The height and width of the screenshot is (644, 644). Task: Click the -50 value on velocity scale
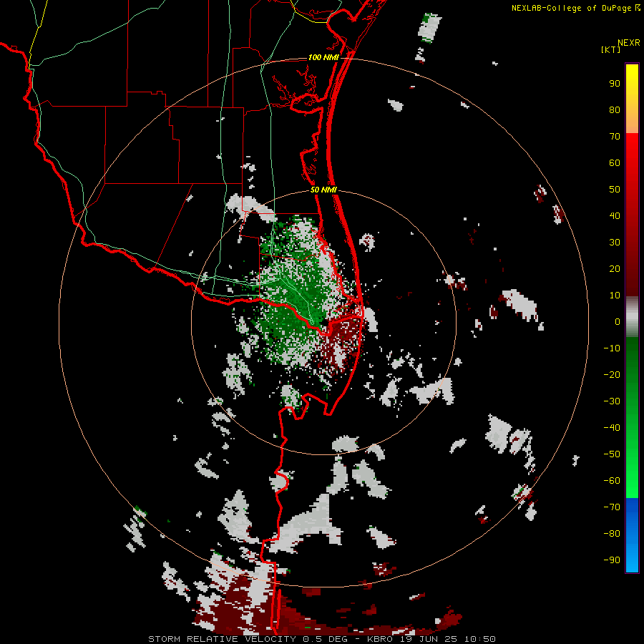[x=612, y=454]
